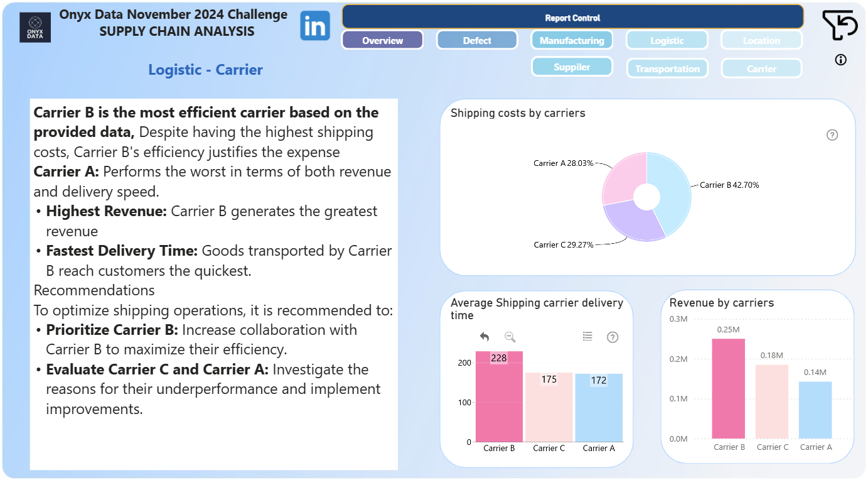The width and height of the screenshot is (868, 480).
Task: Click the clear filters funnel icon
Action: coord(840,25)
